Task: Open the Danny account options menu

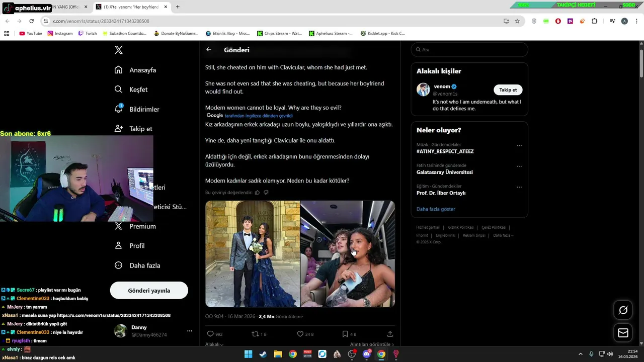Action: tap(190, 331)
